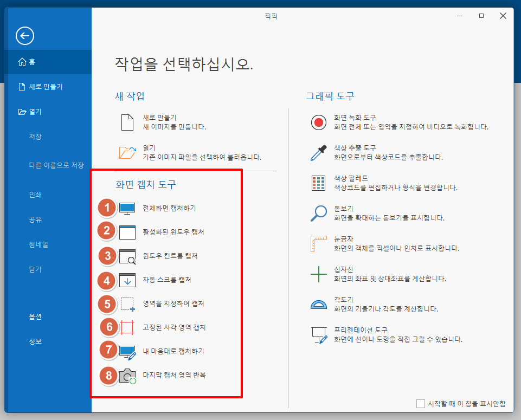Click the red screen recorder icon
Viewport: 521px width, 420px height.
(x=319, y=122)
